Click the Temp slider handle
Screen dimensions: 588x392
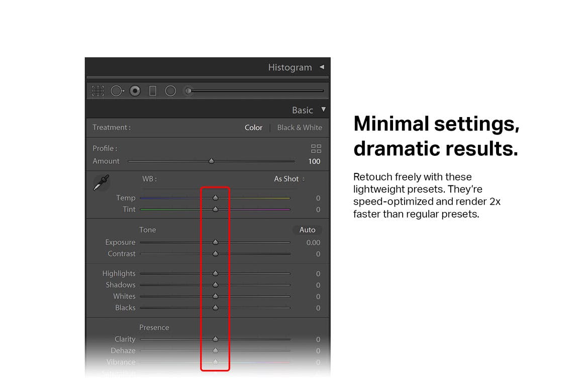(215, 198)
